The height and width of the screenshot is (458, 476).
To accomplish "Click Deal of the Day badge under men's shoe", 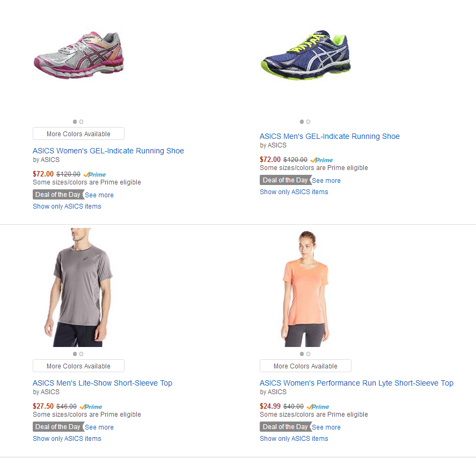I will pyautogui.click(x=285, y=180).
